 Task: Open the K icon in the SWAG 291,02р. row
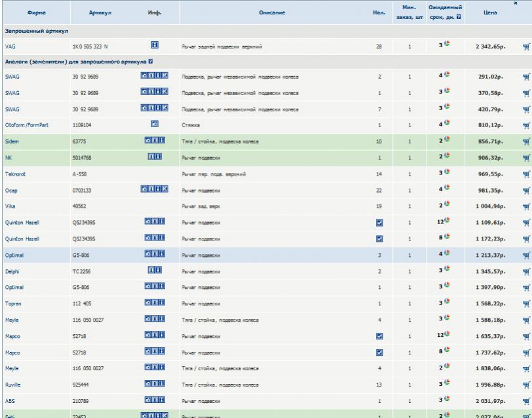165,75
